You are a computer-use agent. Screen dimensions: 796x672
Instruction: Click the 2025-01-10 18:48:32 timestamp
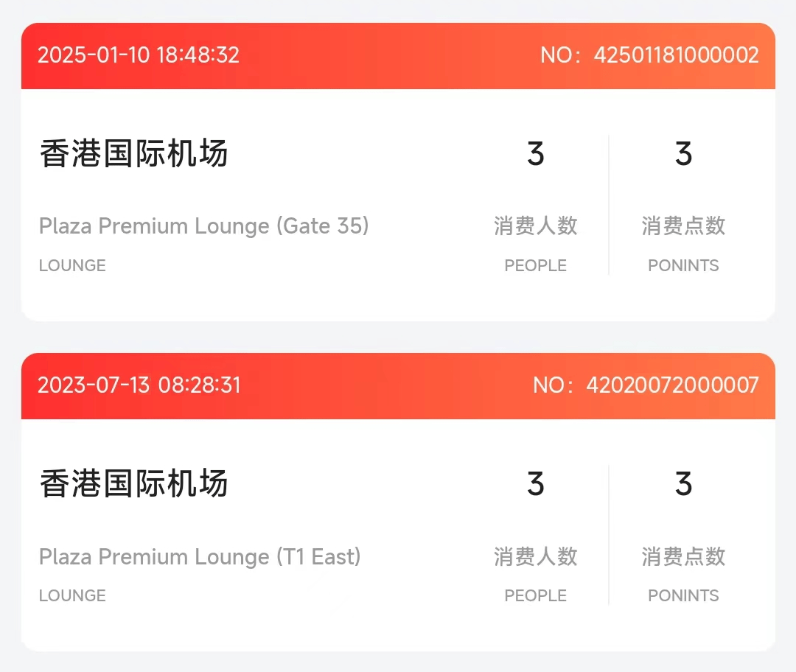pyautogui.click(x=139, y=55)
